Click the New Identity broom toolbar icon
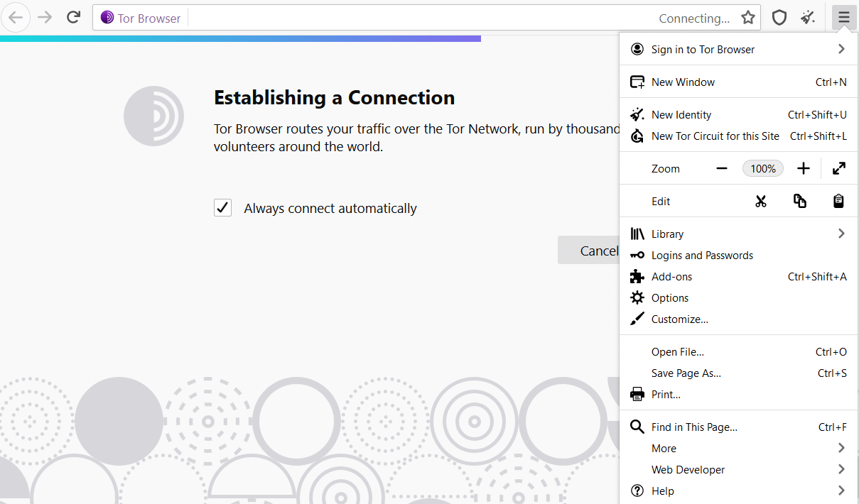The width and height of the screenshot is (859, 504). 808,18
